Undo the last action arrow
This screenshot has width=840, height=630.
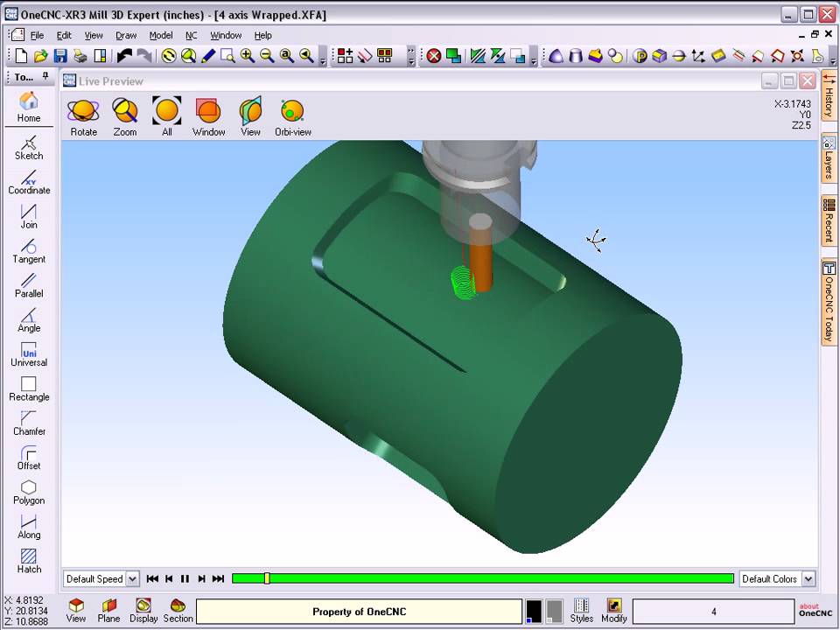point(124,56)
